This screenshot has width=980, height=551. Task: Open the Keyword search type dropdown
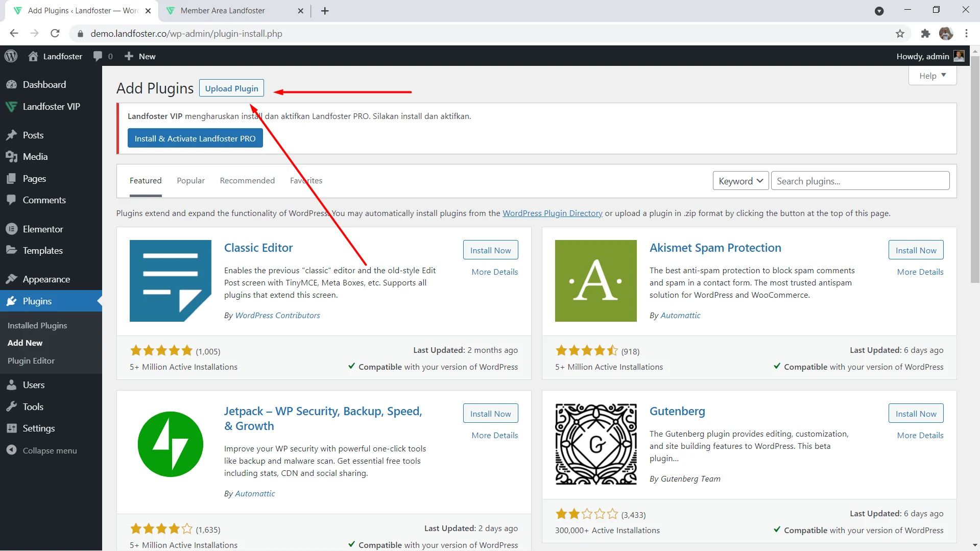[740, 181]
